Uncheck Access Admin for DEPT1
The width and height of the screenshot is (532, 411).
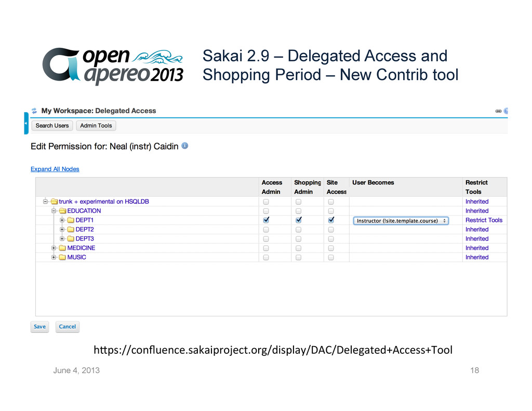pyautogui.click(x=266, y=220)
